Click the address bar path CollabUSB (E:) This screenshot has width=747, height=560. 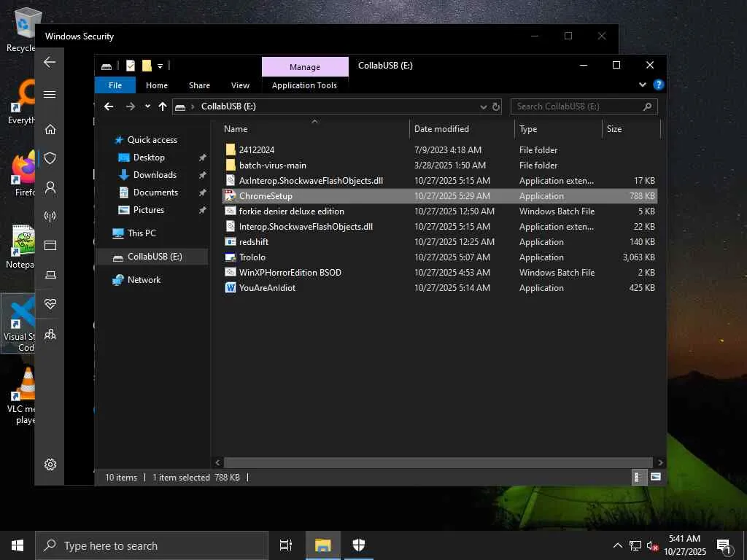click(228, 106)
